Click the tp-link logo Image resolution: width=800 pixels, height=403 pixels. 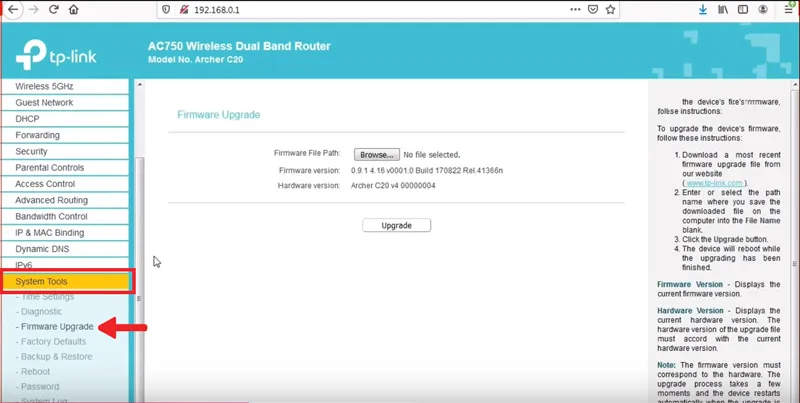coord(56,55)
